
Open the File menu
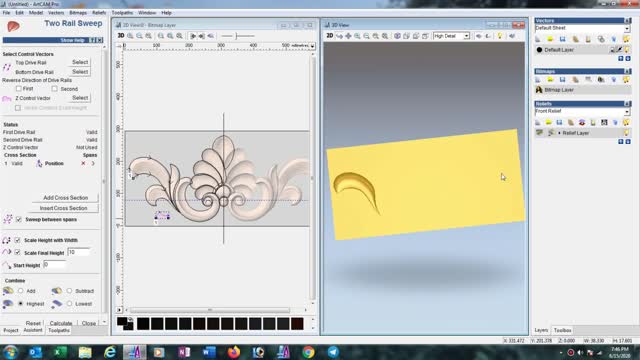pos(7,13)
